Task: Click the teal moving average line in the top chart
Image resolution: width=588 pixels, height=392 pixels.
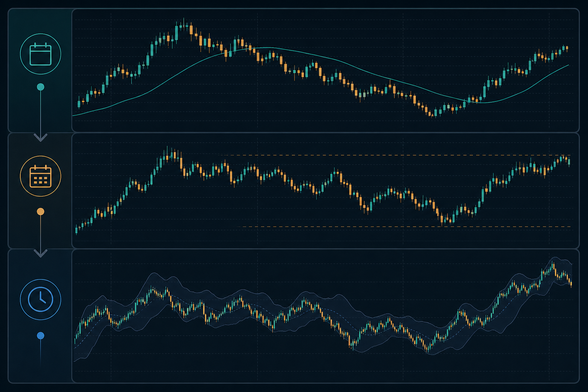Action: 321,57
